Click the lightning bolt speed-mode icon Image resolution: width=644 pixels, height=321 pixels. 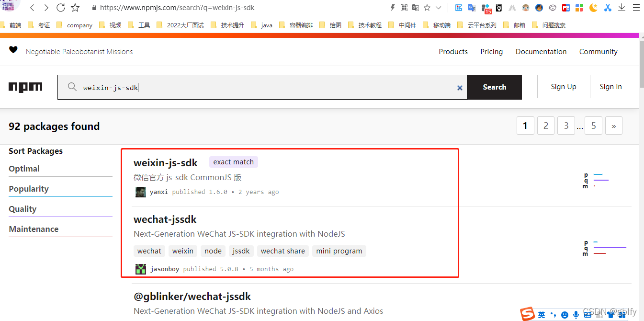393,8
